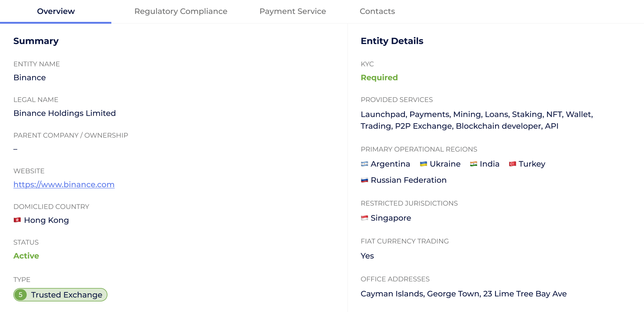Click the STATUS label
644x312 pixels.
[x=26, y=242]
